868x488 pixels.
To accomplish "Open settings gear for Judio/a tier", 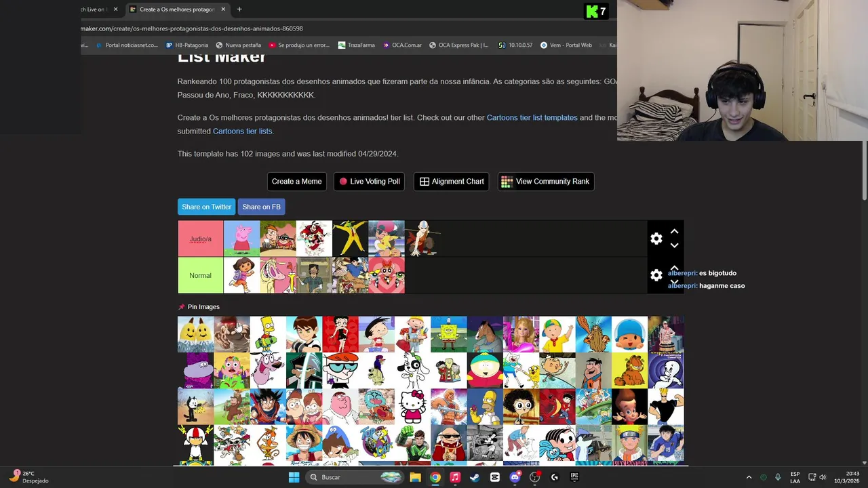I will (x=656, y=239).
